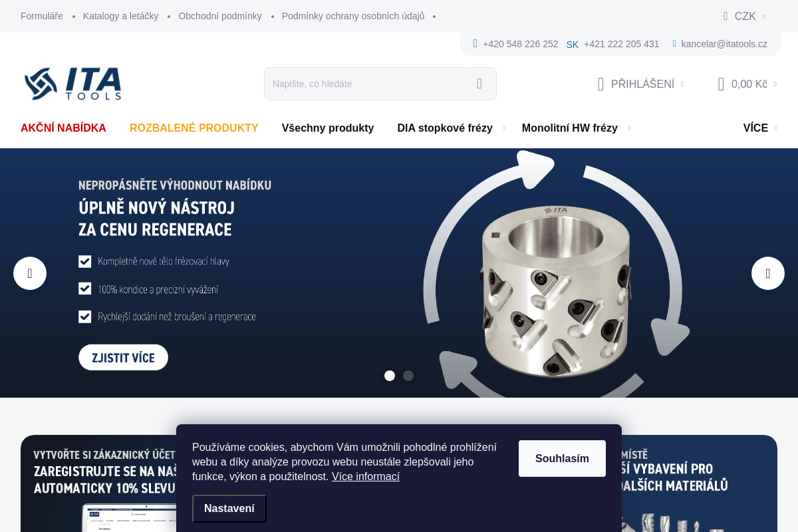798x532 pixels.
Task: Click the promo card with milling tools image
Action: [700, 483]
